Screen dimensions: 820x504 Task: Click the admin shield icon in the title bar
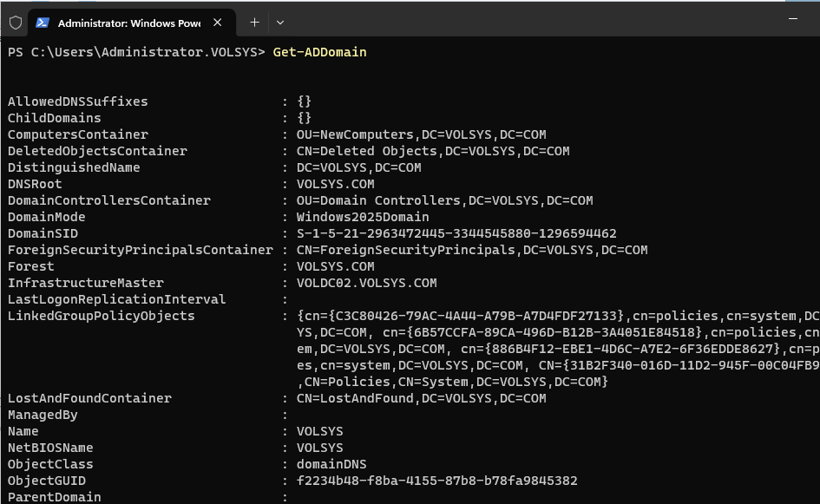click(x=16, y=22)
